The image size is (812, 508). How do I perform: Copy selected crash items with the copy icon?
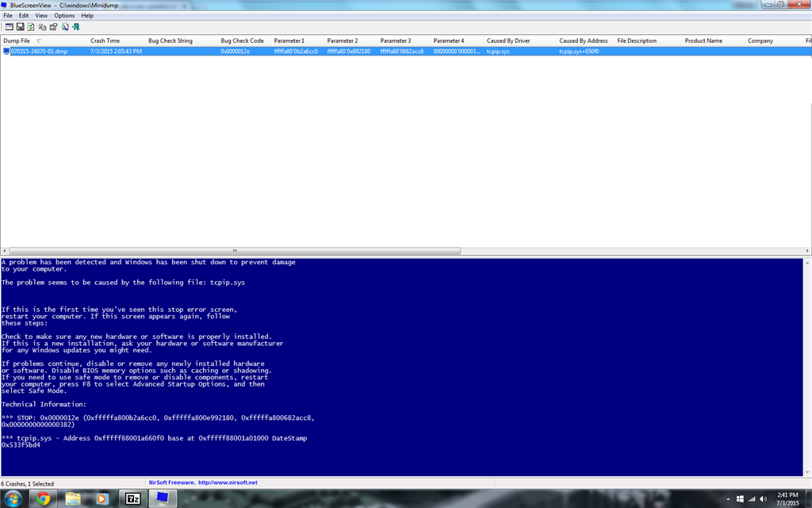[42, 25]
